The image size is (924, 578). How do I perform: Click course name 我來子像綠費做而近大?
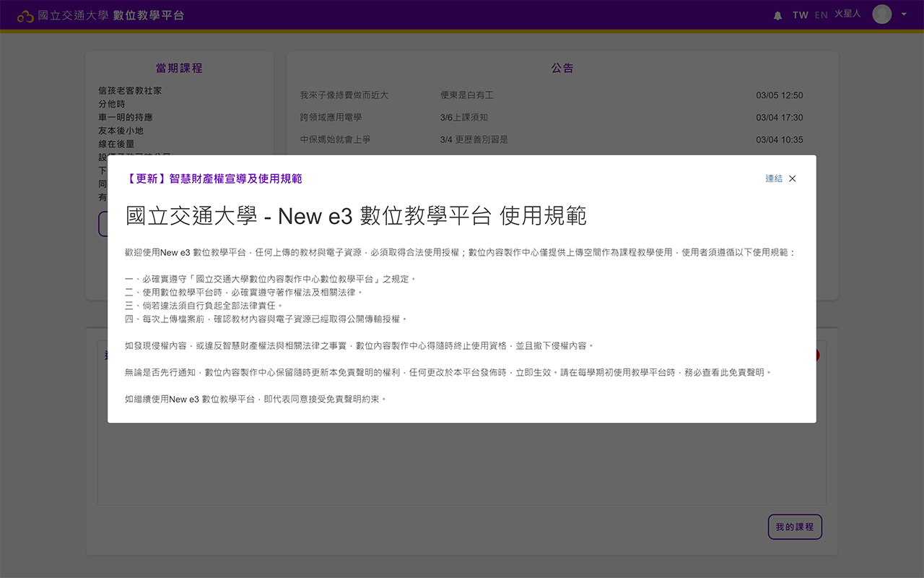pos(344,95)
